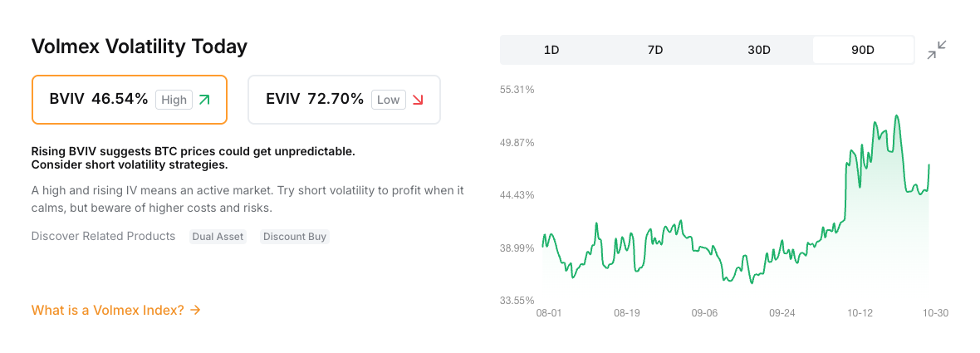Select the 30D time range tab
The width and height of the screenshot is (980, 353).
pos(759,50)
